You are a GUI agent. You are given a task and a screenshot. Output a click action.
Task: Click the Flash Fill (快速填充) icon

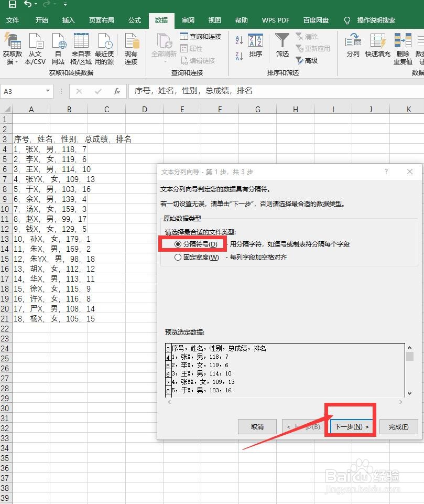[378, 45]
